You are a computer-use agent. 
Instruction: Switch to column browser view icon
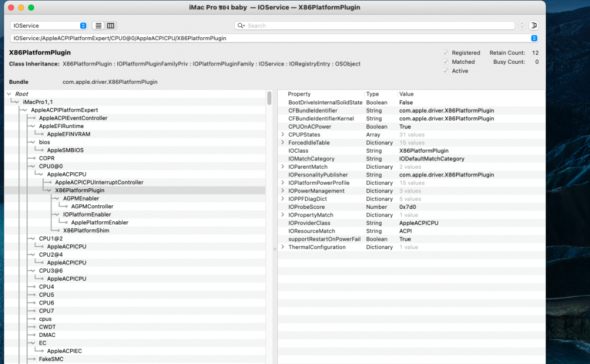[x=111, y=25]
